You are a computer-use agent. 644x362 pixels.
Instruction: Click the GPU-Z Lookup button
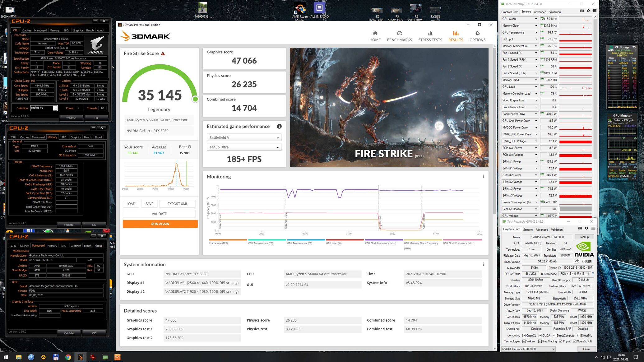pos(584,237)
